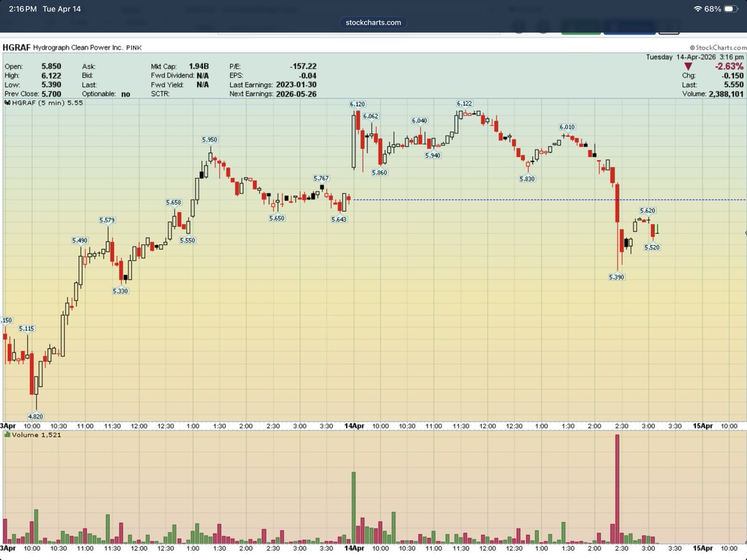
Task: Click the HGRAF ticker symbol heading
Action: (x=16, y=47)
